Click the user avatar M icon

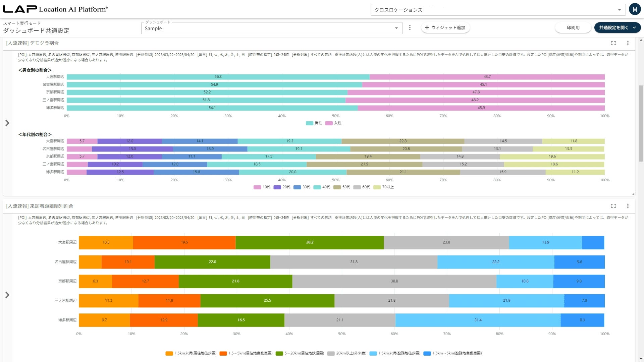click(635, 10)
